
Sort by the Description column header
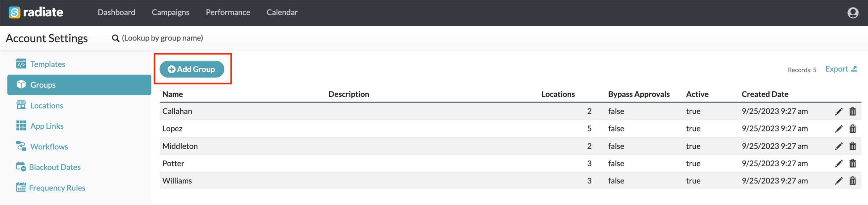[349, 94]
